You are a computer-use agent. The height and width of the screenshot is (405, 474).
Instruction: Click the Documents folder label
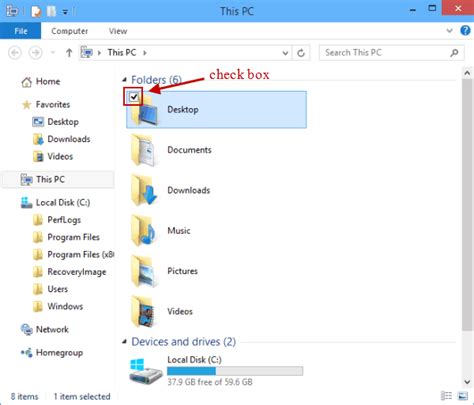point(189,150)
